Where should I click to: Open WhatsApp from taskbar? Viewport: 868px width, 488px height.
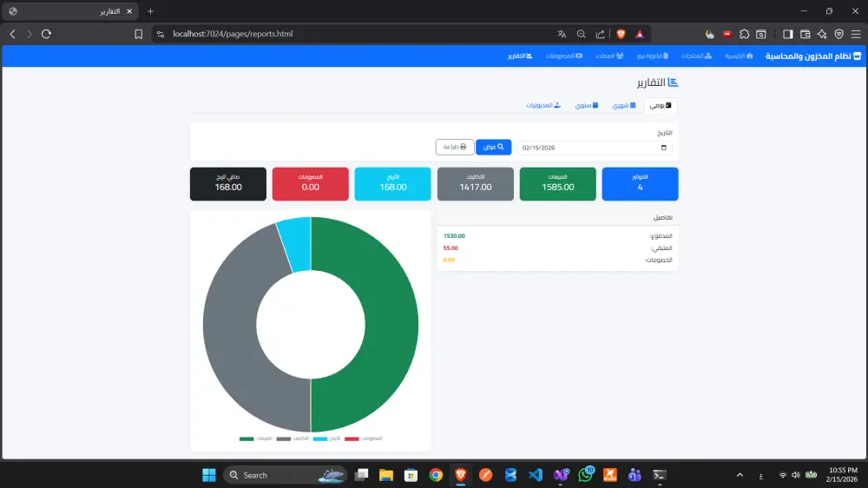[x=585, y=475]
